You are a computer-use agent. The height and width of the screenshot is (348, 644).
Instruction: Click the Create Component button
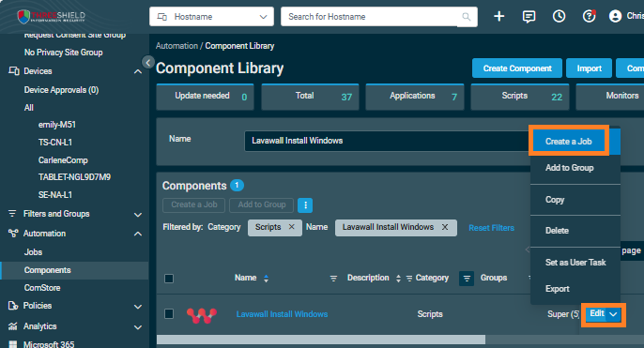[517, 68]
